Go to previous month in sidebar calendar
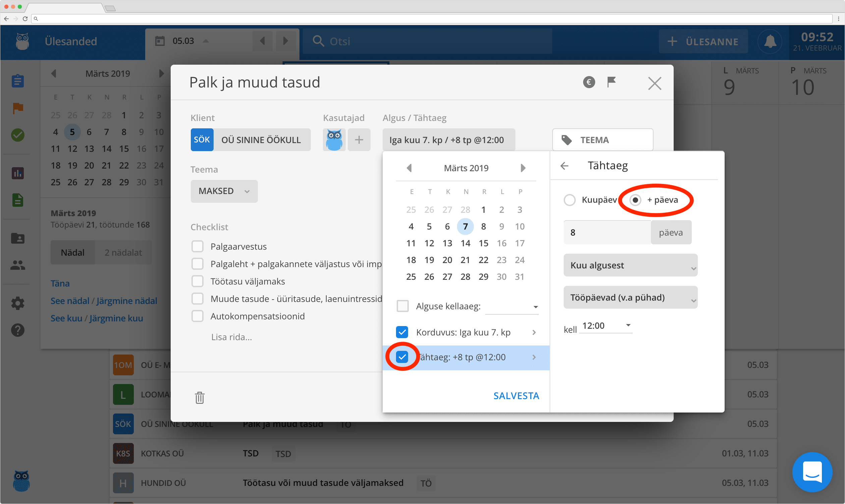 click(x=54, y=73)
